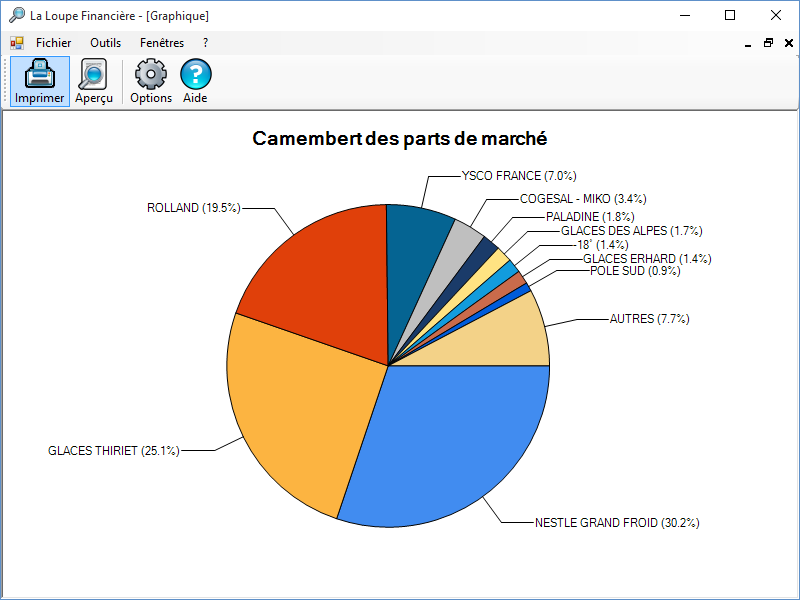Open the Outils menu
The image size is (800, 600).
click(x=106, y=43)
